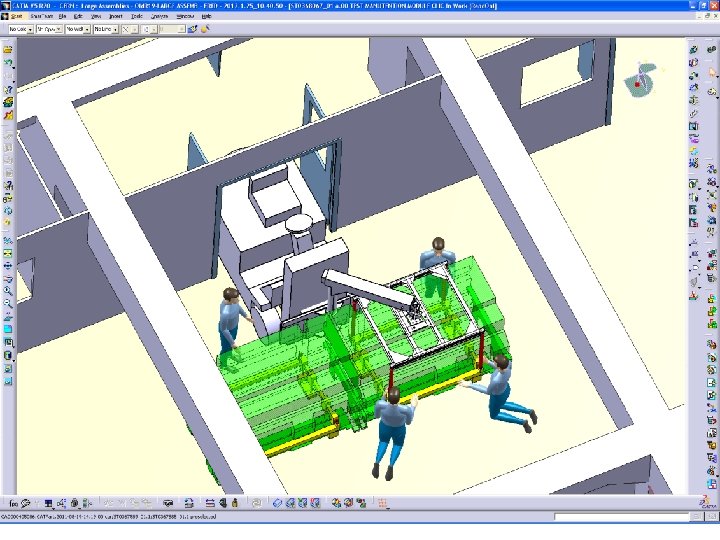Open the Tools menu
The height and width of the screenshot is (540, 720).
[x=137, y=16]
